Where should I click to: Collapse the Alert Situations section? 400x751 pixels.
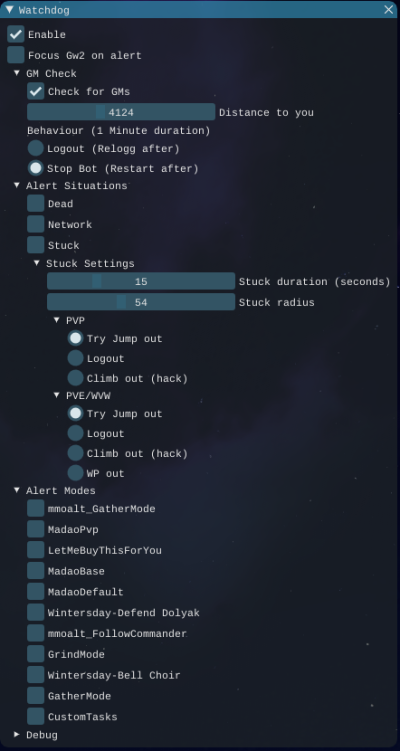coord(17,185)
